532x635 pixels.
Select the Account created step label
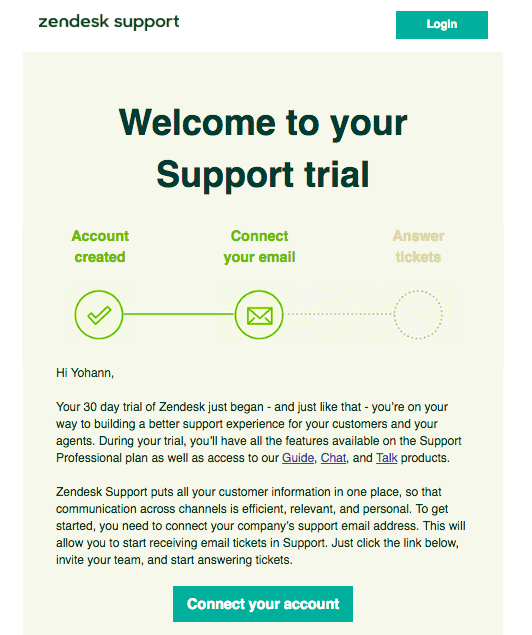point(100,246)
